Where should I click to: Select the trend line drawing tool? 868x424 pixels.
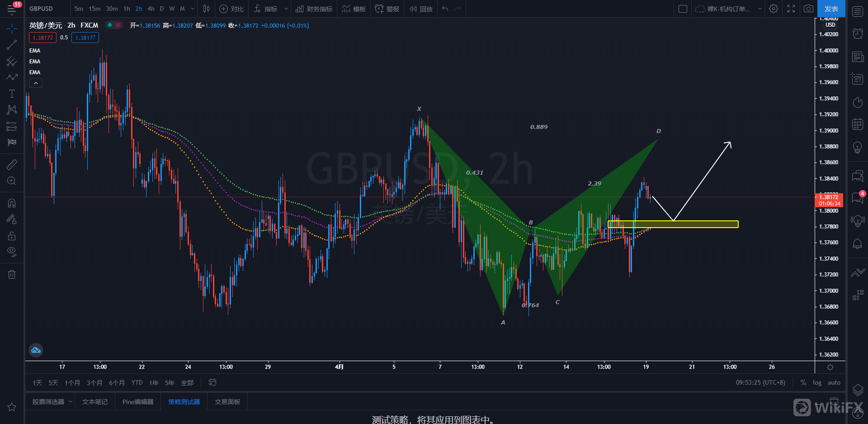(x=12, y=45)
